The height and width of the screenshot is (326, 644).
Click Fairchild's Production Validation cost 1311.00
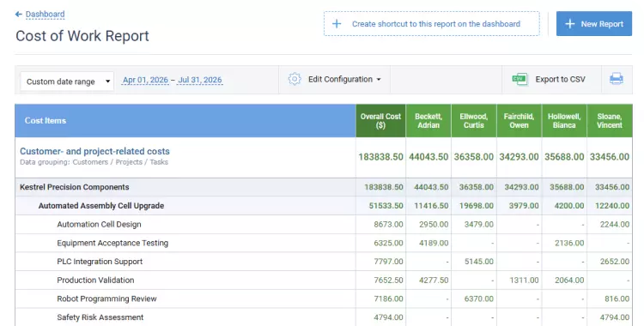coord(524,280)
